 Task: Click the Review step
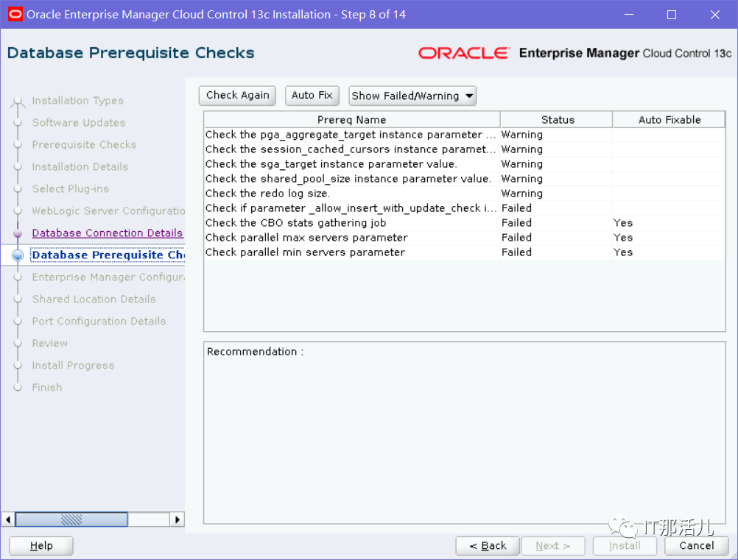pos(49,344)
